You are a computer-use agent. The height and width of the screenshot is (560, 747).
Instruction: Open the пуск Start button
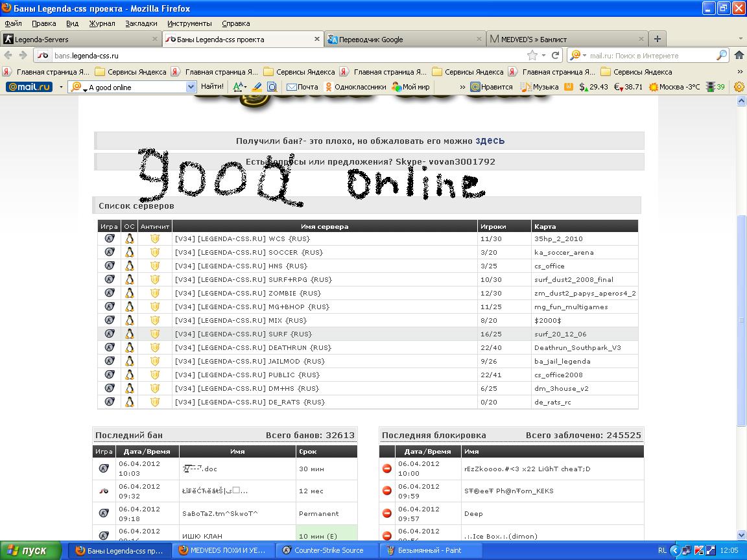click(x=31, y=550)
